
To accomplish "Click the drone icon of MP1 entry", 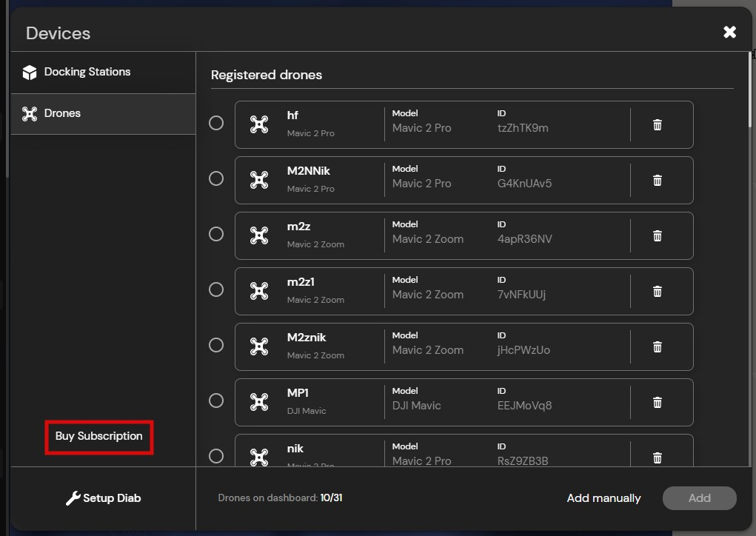I will coord(259,402).
